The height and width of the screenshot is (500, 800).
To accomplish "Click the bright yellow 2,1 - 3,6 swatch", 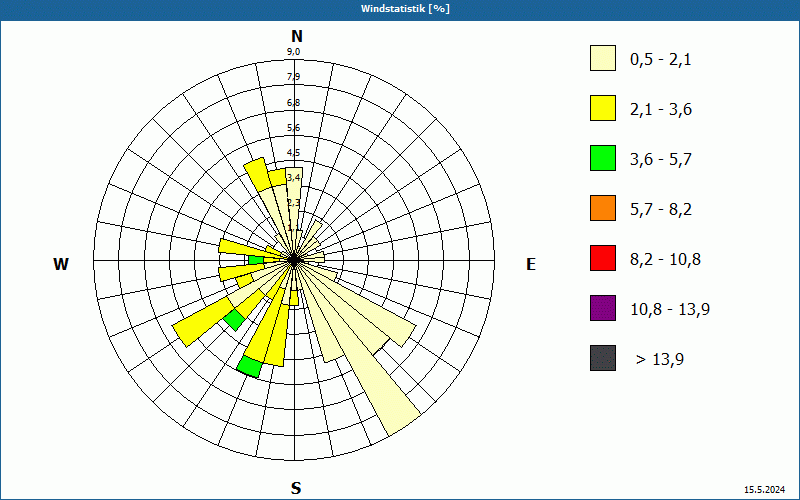I will click(603, 108).
